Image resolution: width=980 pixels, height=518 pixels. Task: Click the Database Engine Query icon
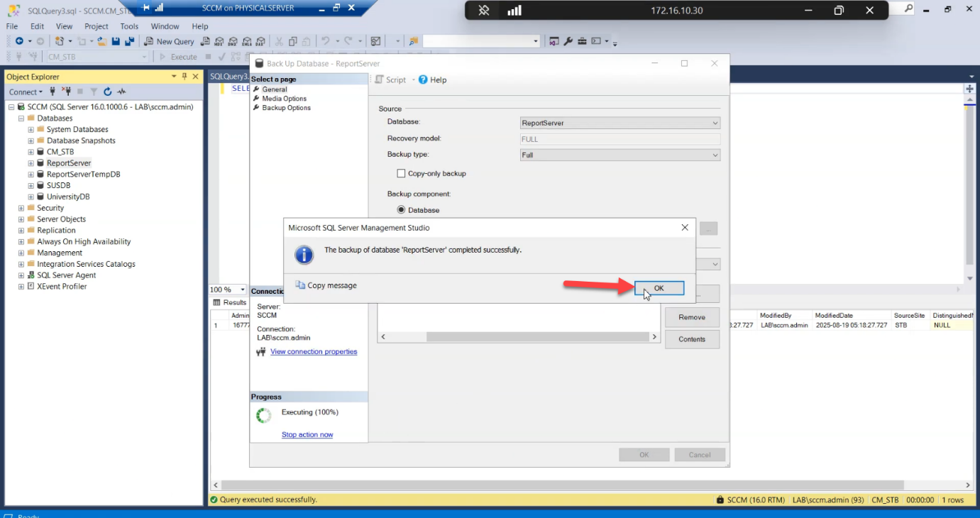205,41
